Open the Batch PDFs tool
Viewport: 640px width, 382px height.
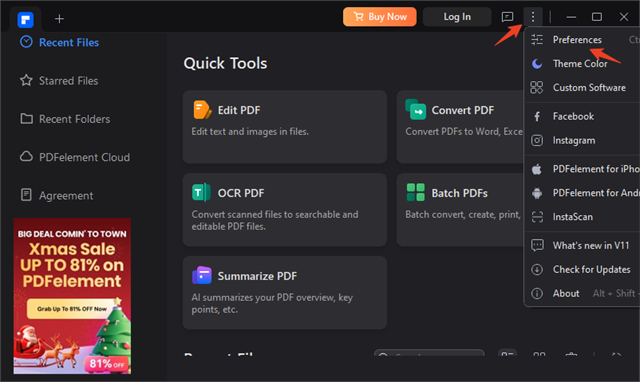[460, 209]
